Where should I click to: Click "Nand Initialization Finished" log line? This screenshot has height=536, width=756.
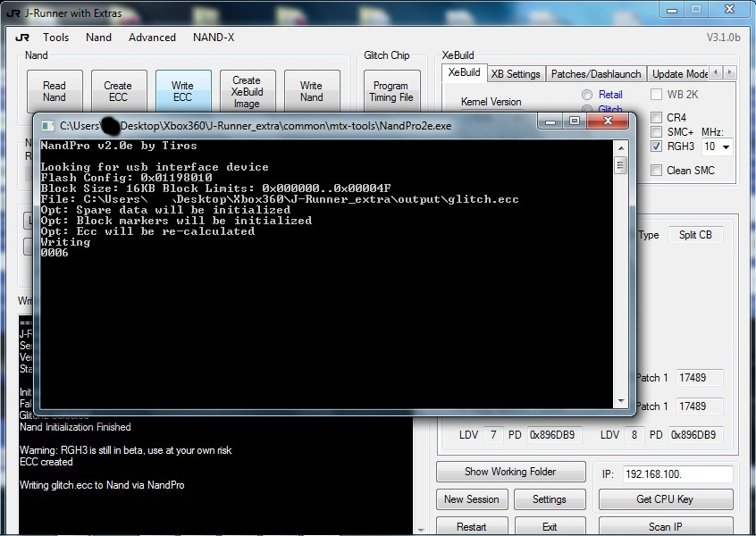[75, 427]
